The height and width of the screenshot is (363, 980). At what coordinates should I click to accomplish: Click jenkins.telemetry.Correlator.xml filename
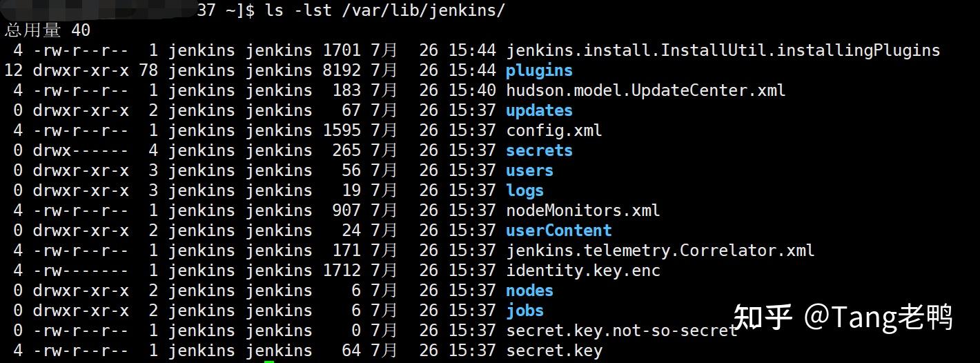[660, 251]
